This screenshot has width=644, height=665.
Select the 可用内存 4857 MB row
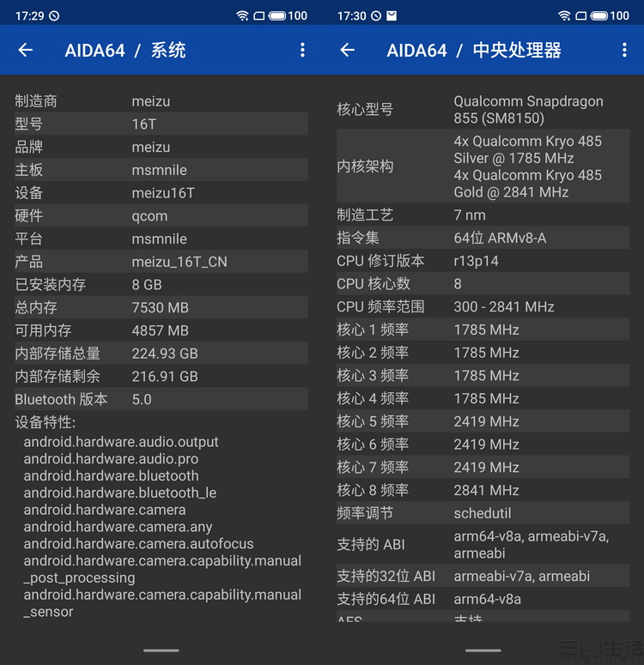(x=161, y=330)
